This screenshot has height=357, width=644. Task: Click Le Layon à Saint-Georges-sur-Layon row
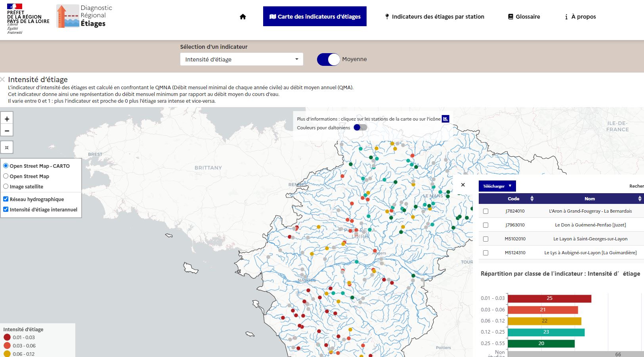click(561, 239)
